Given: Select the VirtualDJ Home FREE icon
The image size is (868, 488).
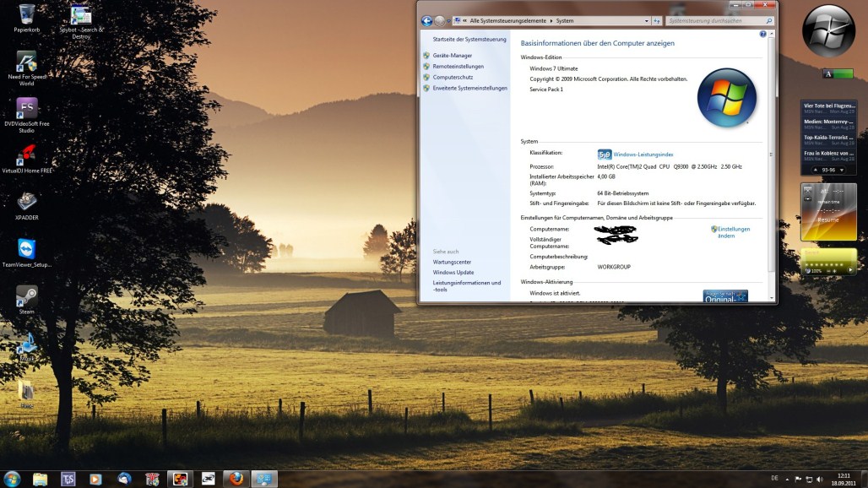Looking at the screenshot, I should 27,155.
